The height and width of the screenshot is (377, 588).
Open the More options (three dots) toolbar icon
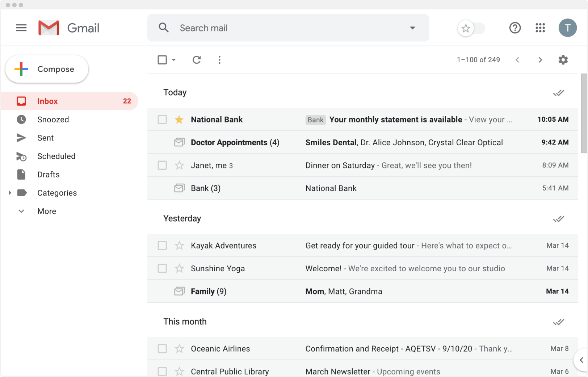[x=219, y=60]
